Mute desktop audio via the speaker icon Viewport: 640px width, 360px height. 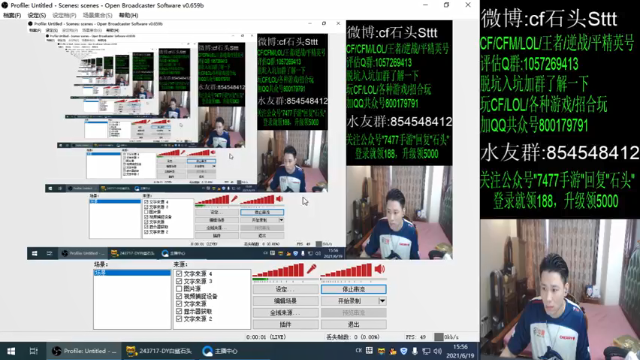[380, 269]
